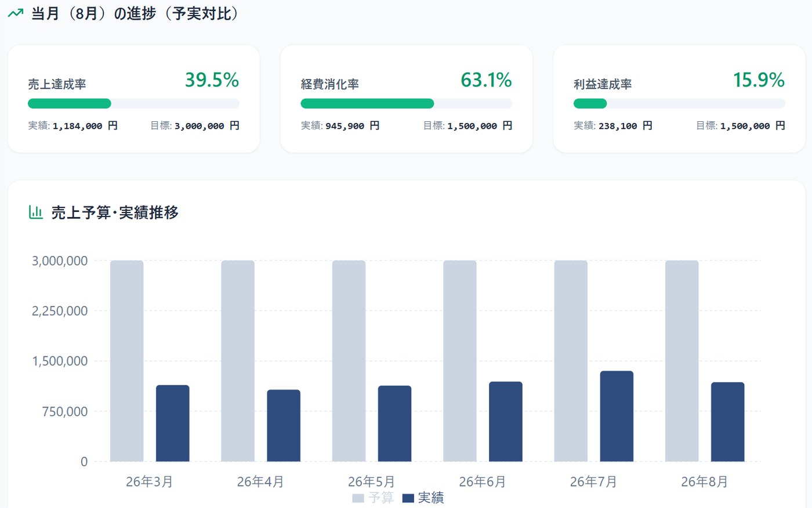Click the 売上予算･実績推移 chart title
This screenshot has width=812, height=508.
(x=115, y=212)
